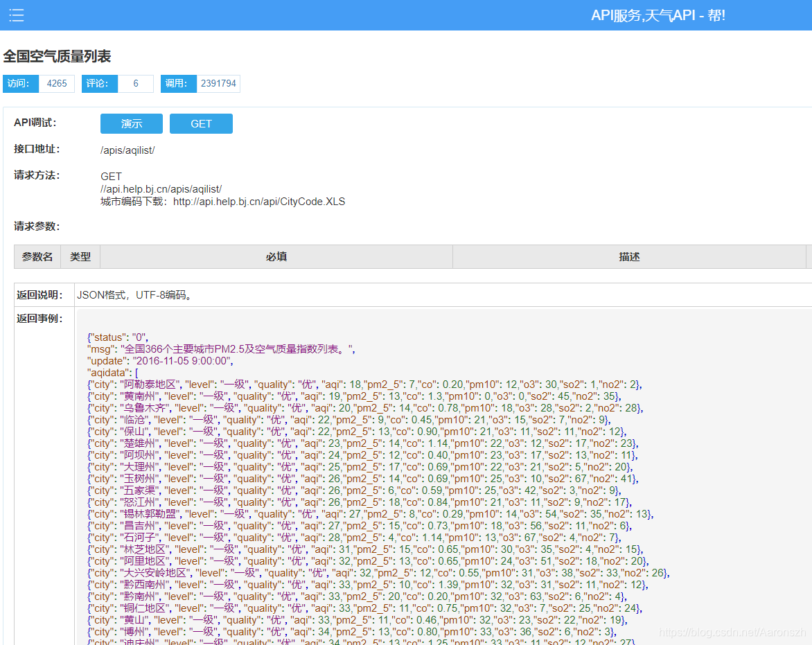Click the visit count value 4265
Screen dimensions: 812x645
(x=56, y=83)
